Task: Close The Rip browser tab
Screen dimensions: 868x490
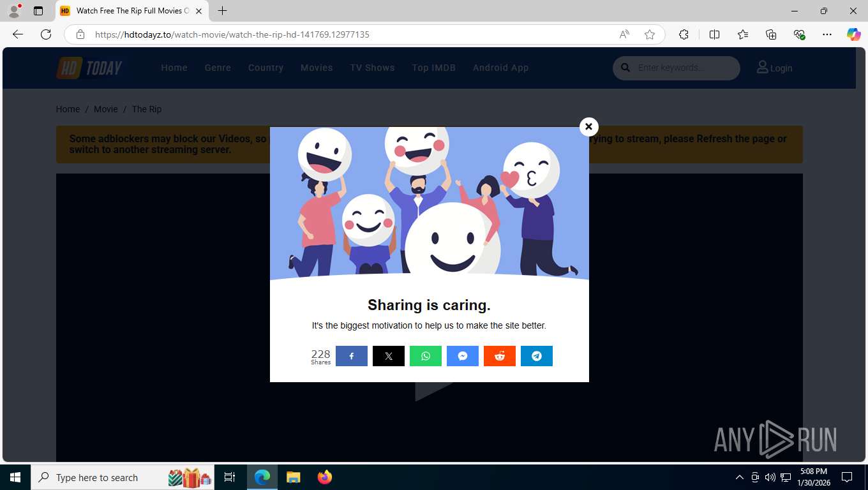Action: [199, 11]
